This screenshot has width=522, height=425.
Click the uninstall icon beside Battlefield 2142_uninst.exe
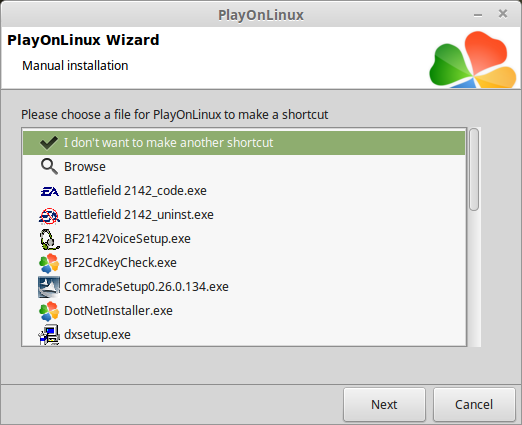49,215
